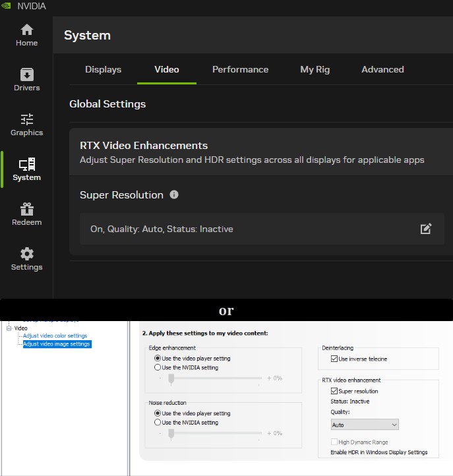Viewport: 453px width, 476px height.
Task: Toggle Use inverse telecine checkbox
Action: (x=334, y=359)
